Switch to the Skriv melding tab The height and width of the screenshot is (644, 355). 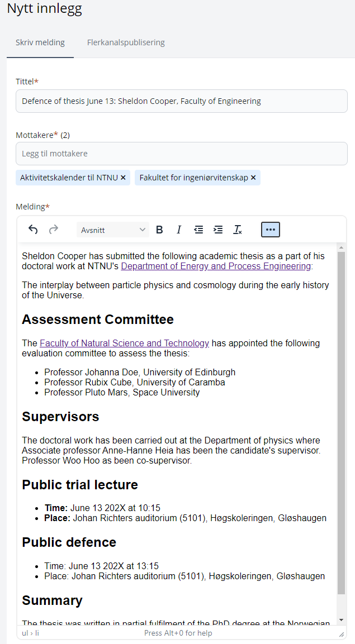(x=40, y=42)
